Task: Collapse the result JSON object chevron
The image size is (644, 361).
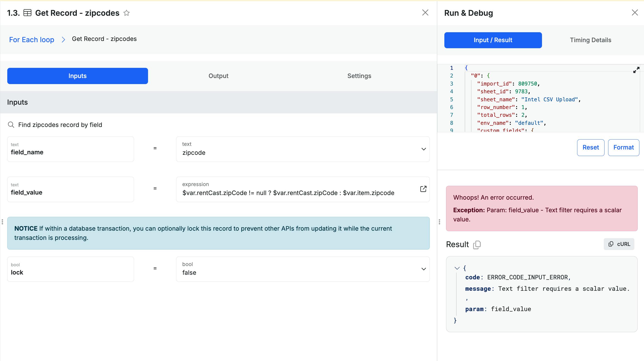Action: pyautogui.click(x=457, y=268)
